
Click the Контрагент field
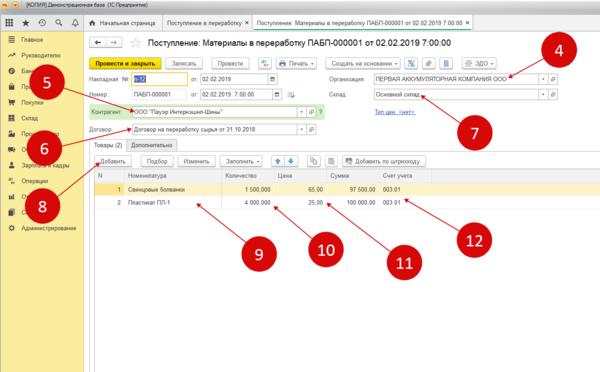coord(214,112)
